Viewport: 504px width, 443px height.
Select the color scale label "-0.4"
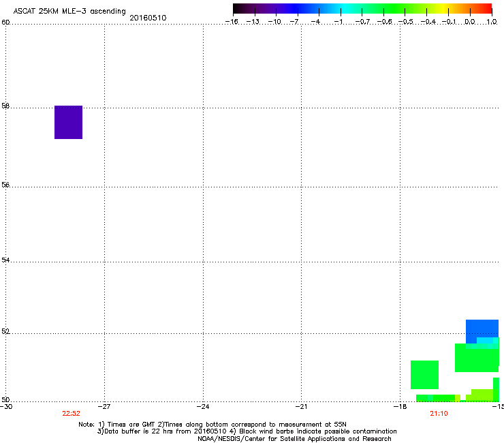[x=428, y=22]
